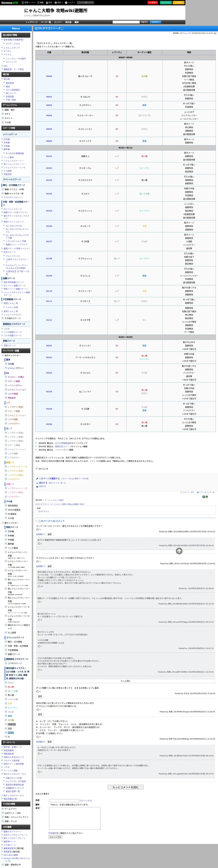Open the N101 egg number link

tap(49, 156)
